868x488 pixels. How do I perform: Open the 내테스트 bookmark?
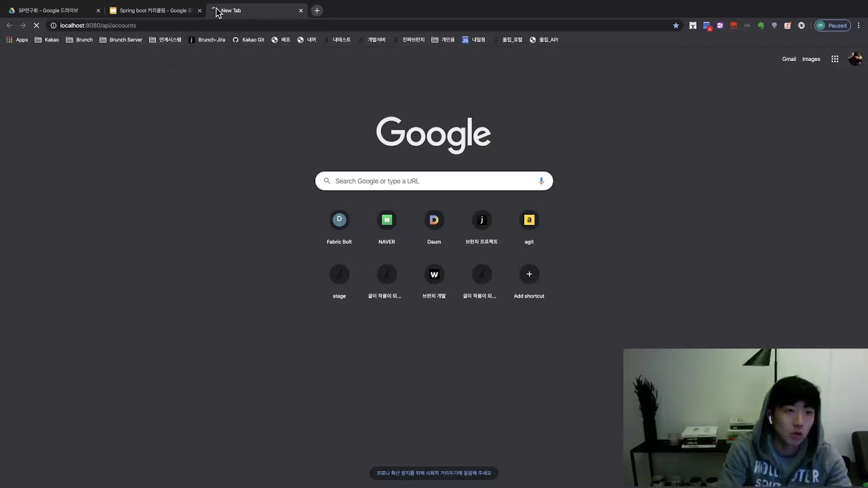point(337,40)
